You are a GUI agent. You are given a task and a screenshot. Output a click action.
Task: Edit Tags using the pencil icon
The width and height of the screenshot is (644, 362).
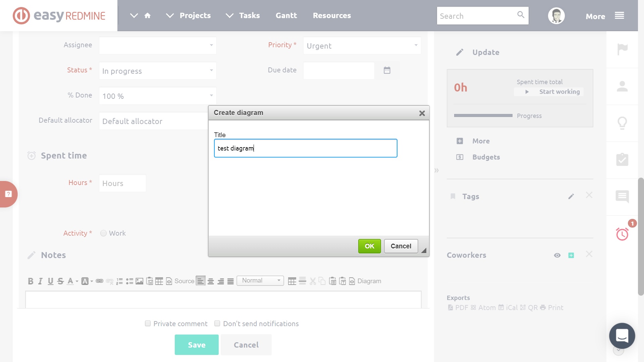pos(571,196)
